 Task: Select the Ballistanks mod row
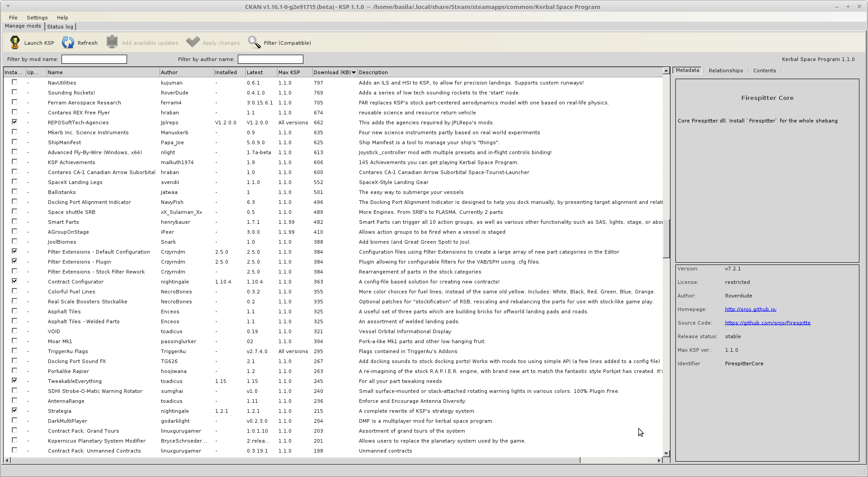click(333, 192)
